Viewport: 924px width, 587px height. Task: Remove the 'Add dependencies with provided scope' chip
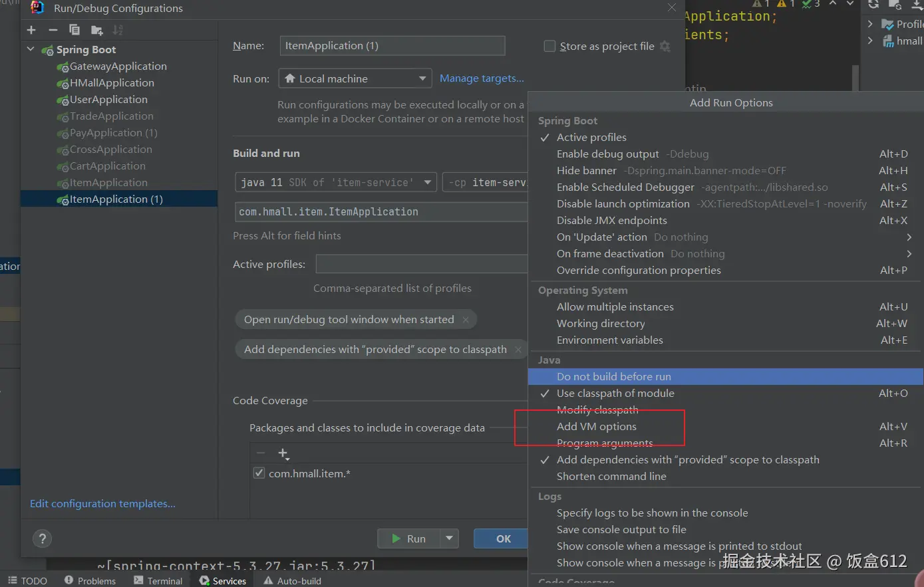click(x=518, y=350)
